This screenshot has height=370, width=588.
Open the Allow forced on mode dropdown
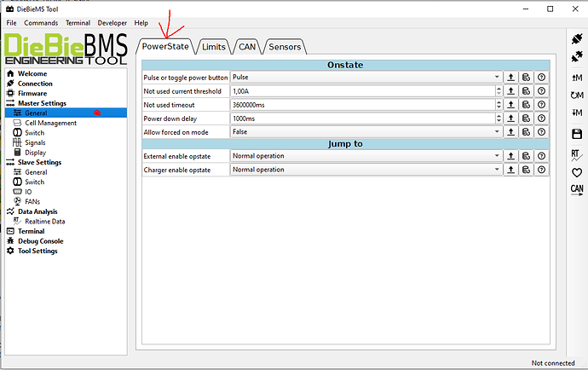pyautogui.click(x=366, y=132)
